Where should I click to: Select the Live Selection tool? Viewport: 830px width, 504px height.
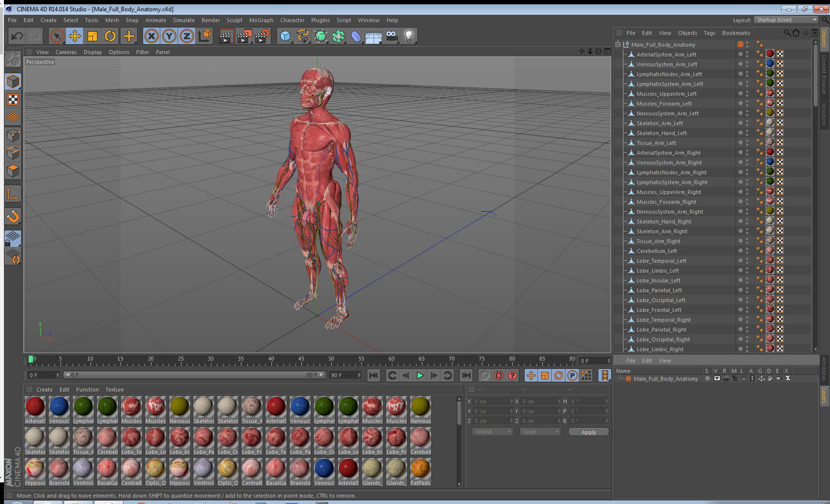pos(57,36)
